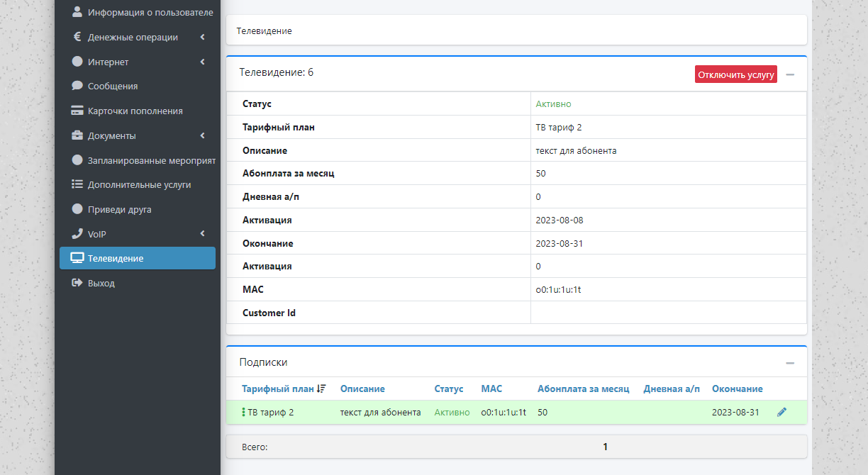Expand the VoIP submenu chevron
This screenshot has width=868, height=475.
[x=202, y=233]
